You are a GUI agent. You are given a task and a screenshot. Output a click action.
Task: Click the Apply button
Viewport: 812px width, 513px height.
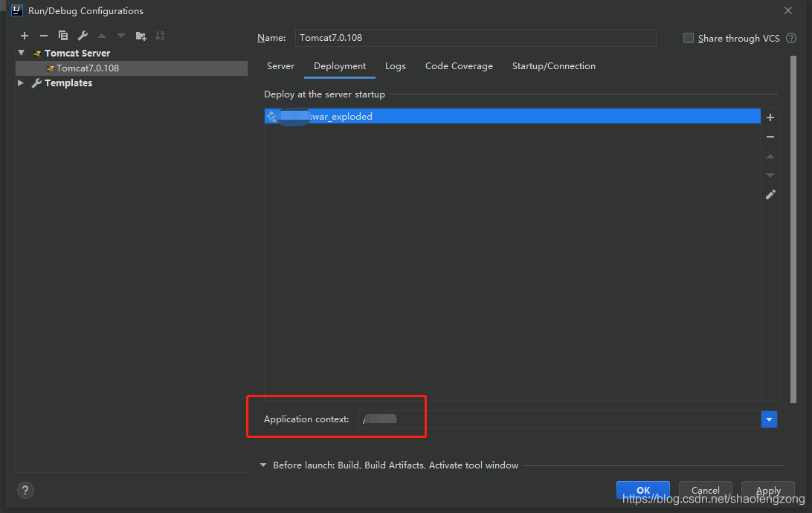tap(768, 490)
